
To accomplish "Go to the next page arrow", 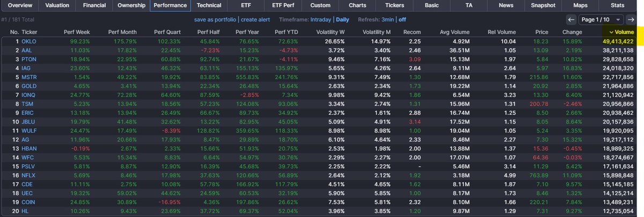I will (x=631, y=19).
